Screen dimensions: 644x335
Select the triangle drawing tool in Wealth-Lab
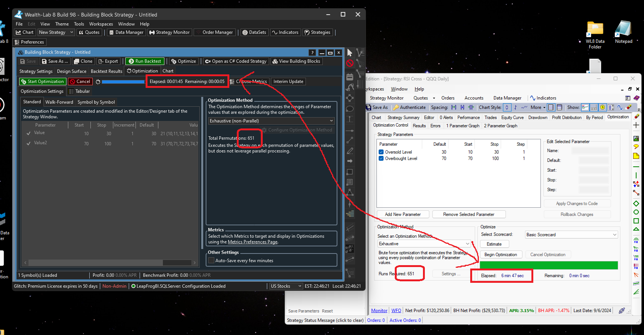(x=350, y=192)
